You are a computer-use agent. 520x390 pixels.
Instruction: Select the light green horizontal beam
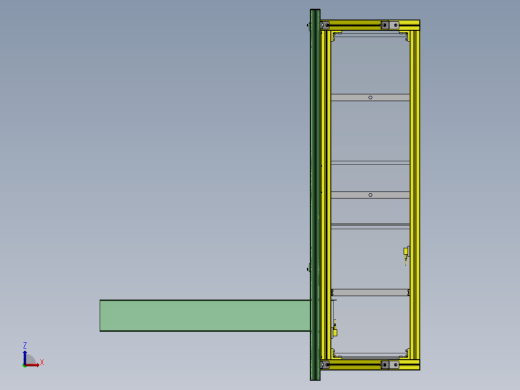point(205,316)
